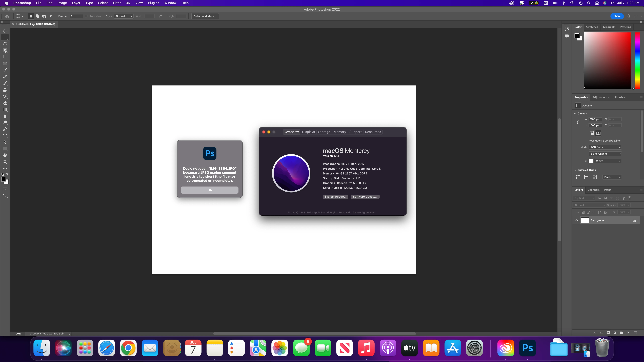Screen dimensions: 644x362
Task: Collapse the Canvas section
Action: coord(575,113)
